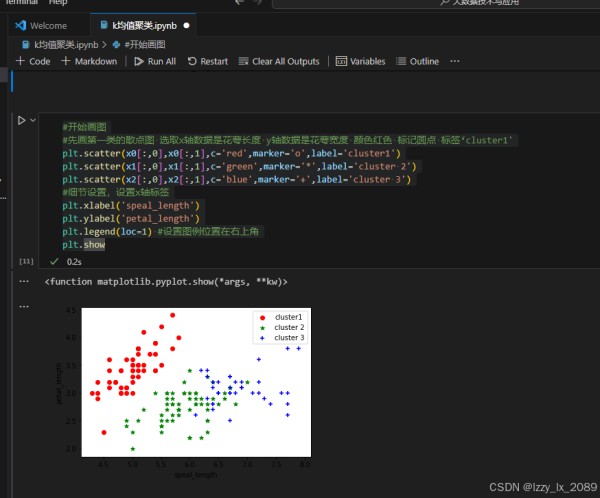
Task: Open the Welcome tab
Action: tap(41, 26)
